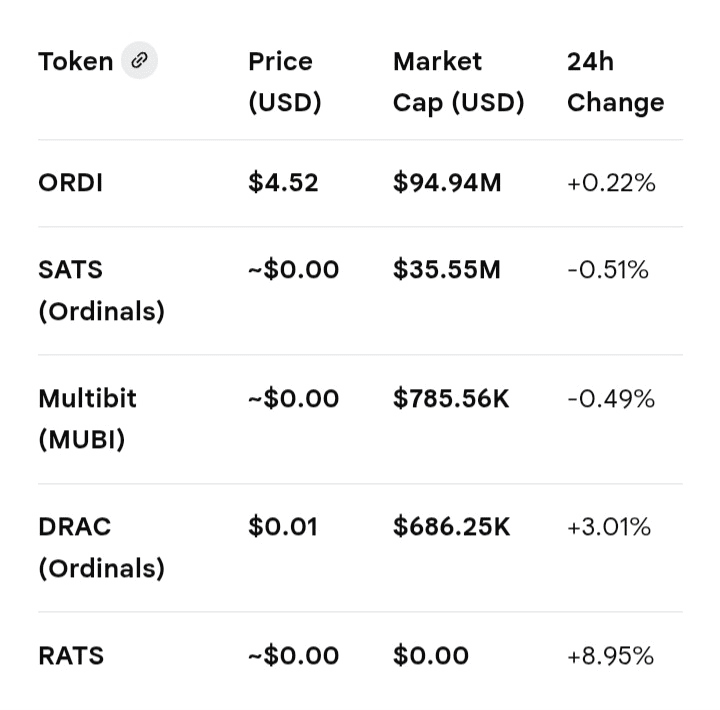Screen dimensions: 720x710
Task: Click the link icon beside Token
Action: tap(139, 61)
